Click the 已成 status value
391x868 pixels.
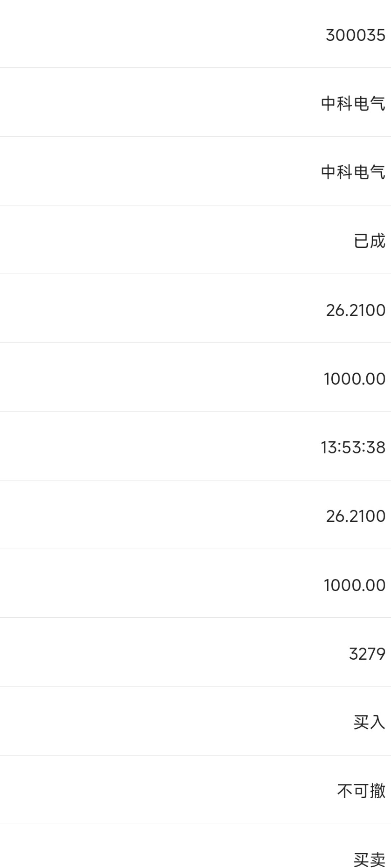369,241
